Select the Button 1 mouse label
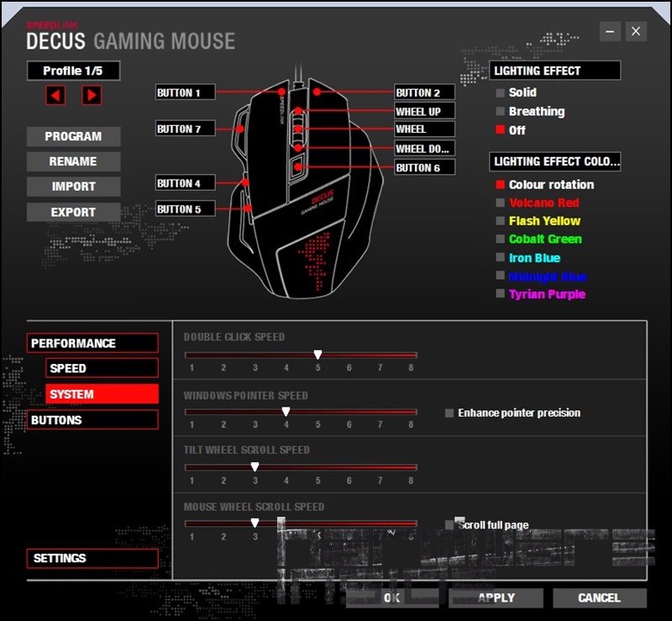The image size is (672, 621). pos(185,92)
